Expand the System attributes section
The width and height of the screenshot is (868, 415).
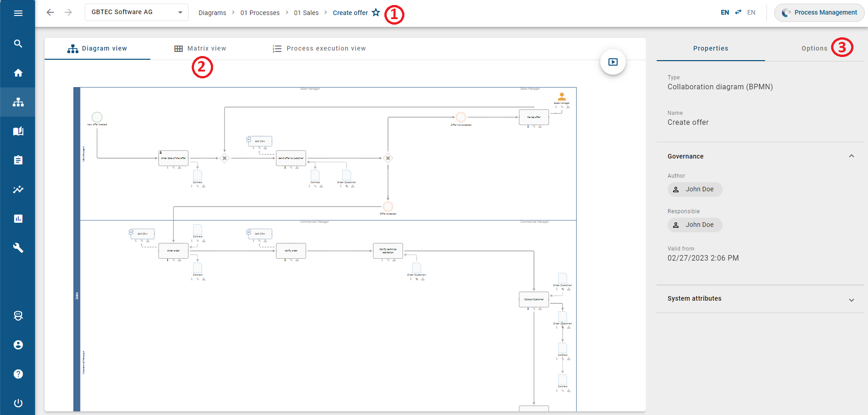coord(852,299)
